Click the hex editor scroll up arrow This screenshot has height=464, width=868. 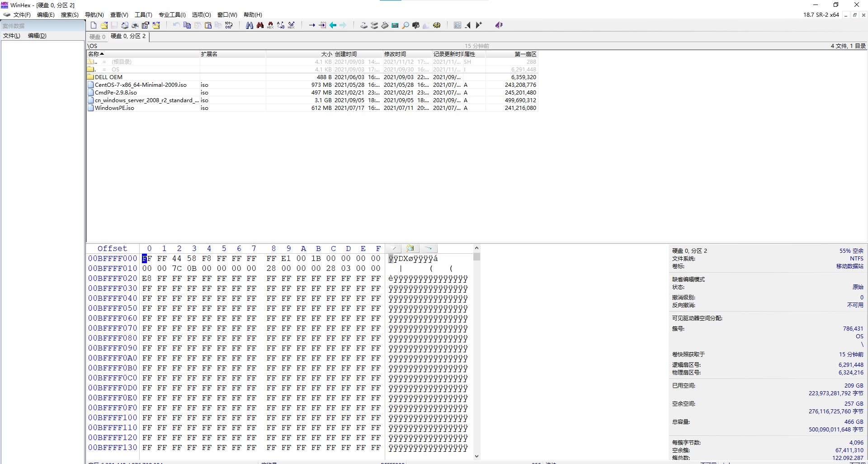(476, 248)
